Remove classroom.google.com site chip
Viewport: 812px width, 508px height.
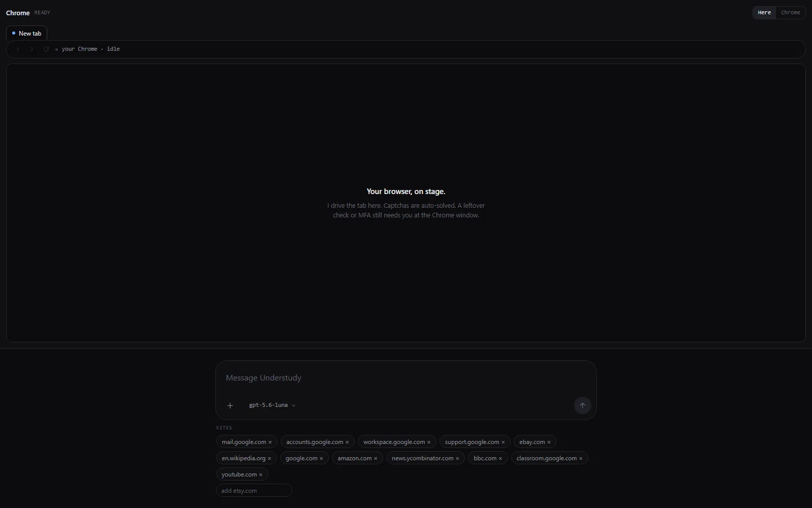pos(581,459)
